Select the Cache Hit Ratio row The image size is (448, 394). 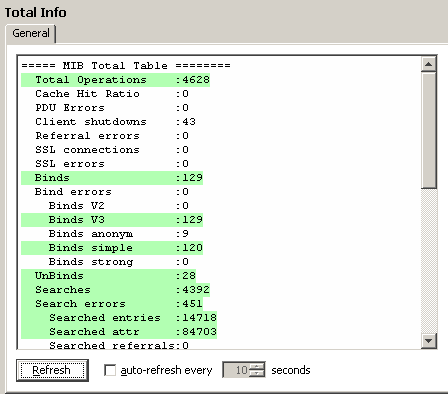click(112, 94)
